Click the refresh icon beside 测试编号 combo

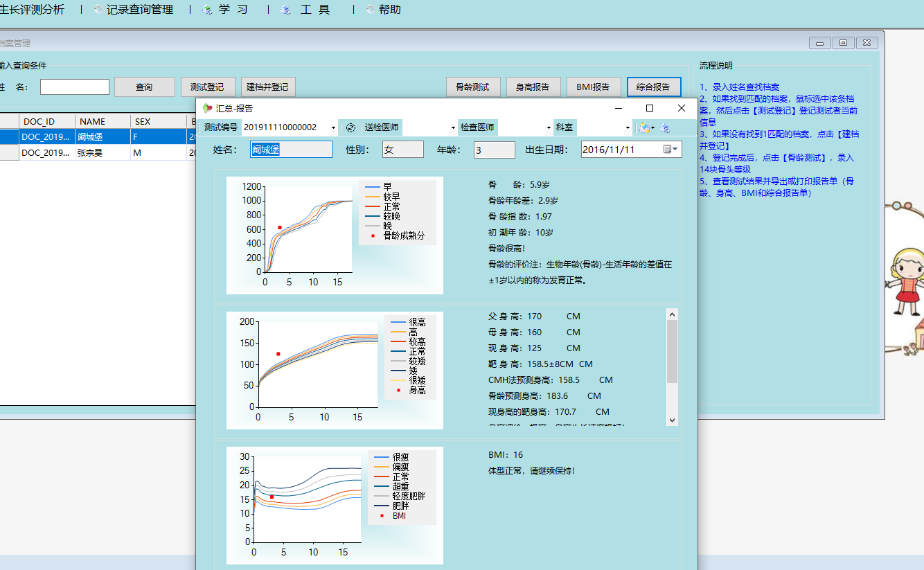[x=350, y=127]
